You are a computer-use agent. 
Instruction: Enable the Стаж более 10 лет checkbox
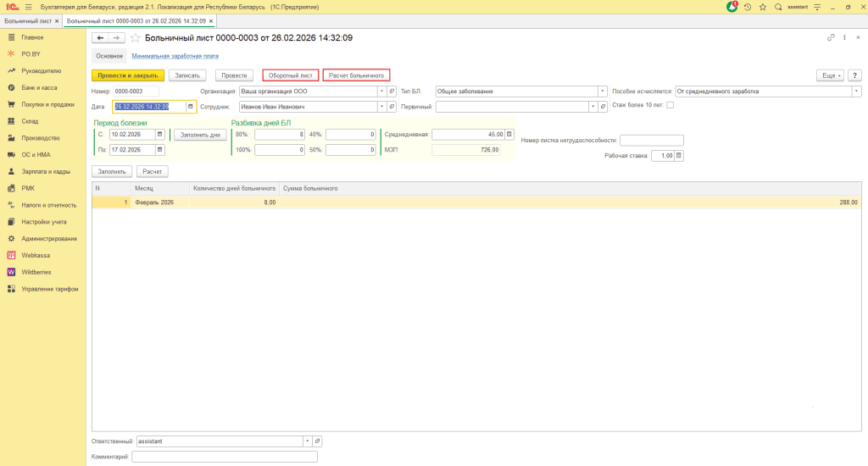click(x=670, y=105)
